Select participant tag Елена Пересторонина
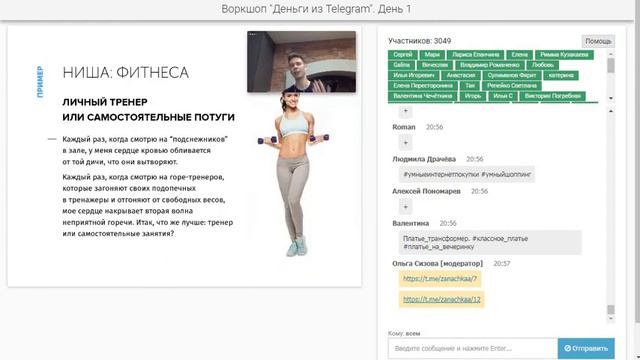The height and width of the screenshot is (360, 640). click(423, 86)
